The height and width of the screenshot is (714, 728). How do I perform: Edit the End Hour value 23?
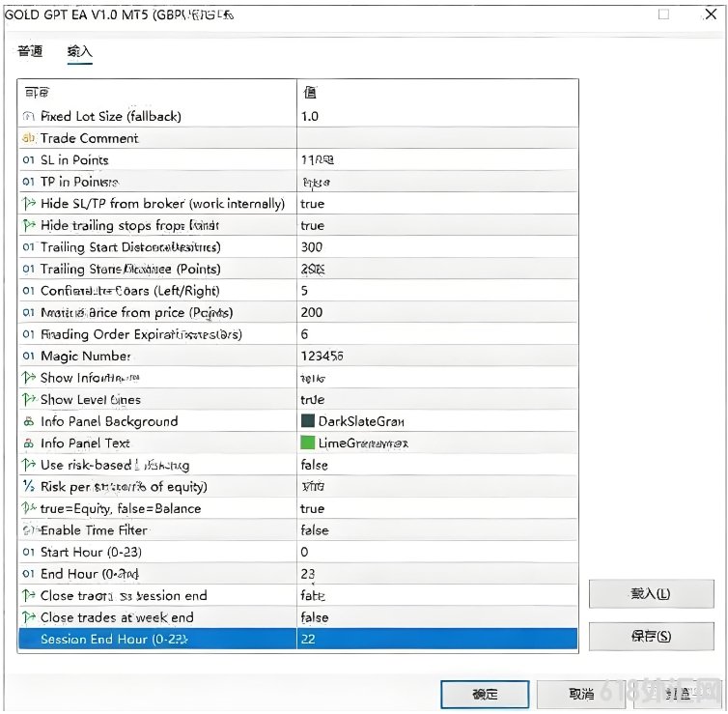437,574
